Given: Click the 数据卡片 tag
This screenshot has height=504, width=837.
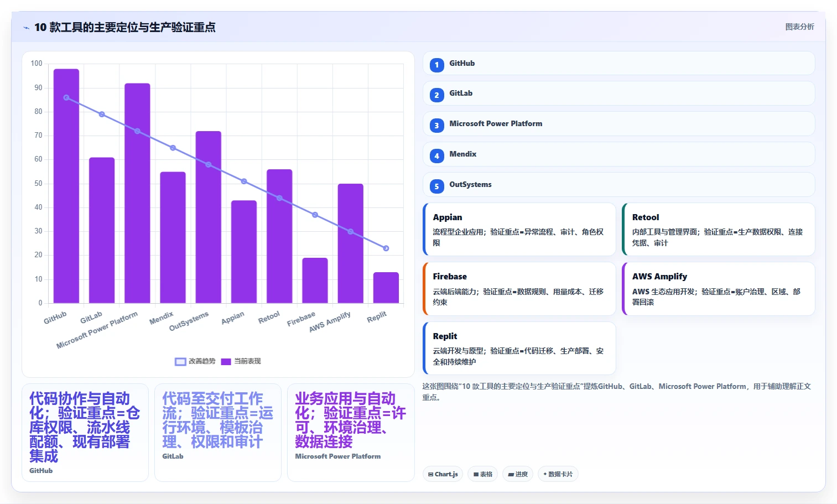Looking at the screenshot, I should pos(558,474).
